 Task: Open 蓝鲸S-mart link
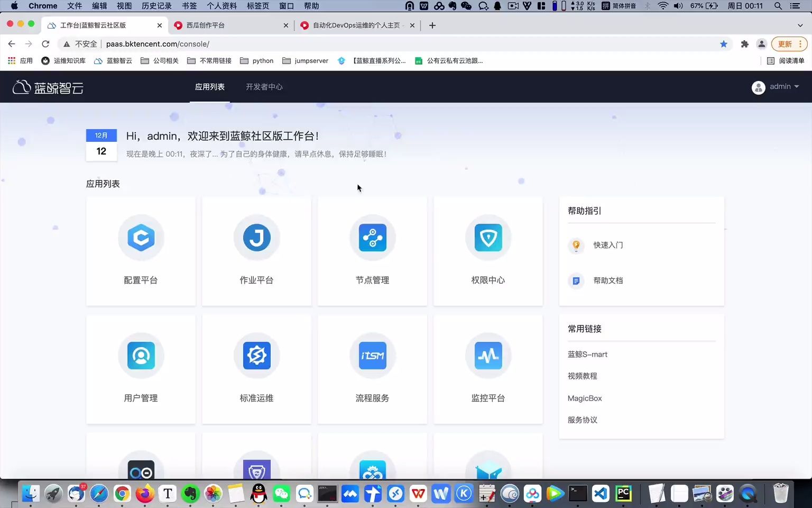[587, 355]
